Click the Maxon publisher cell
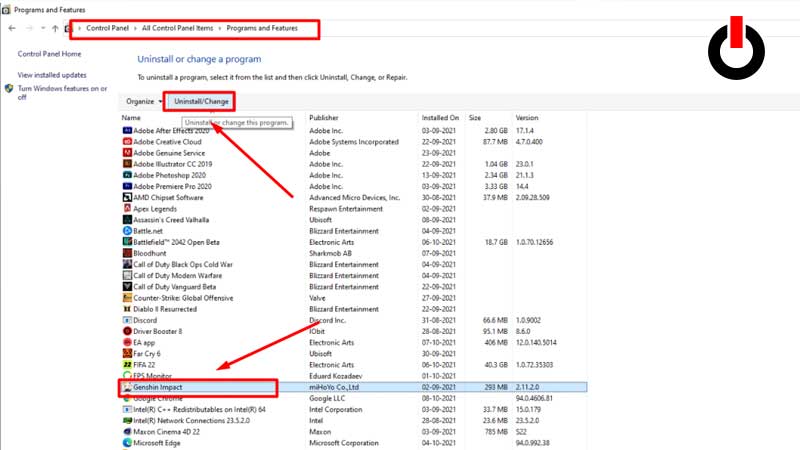The image size is (800, 450). tap(320, 432)
